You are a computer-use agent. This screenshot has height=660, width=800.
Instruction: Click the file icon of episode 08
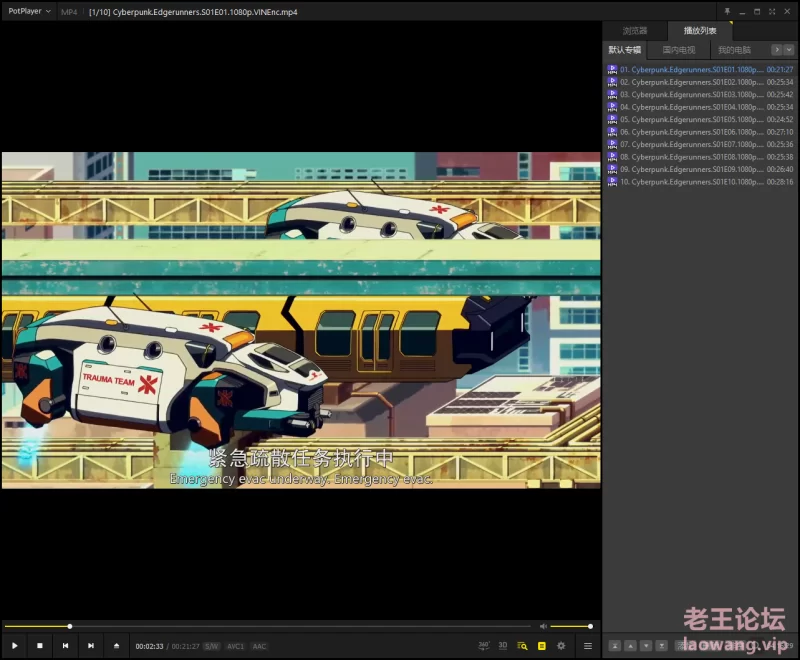(x=612, y=157)
